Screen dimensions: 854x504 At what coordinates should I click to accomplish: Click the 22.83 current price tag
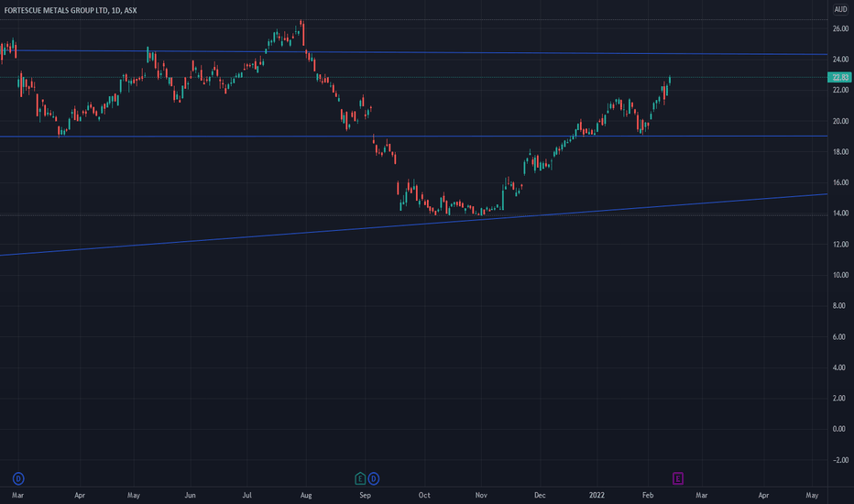pos(840,77)
